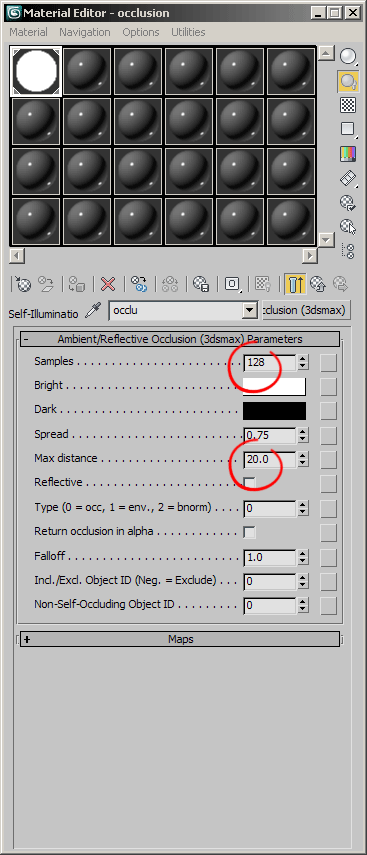Toggle the checkered Background icon
The height and width of the screenshot is (855, 367).
click(x=348, y=105)
